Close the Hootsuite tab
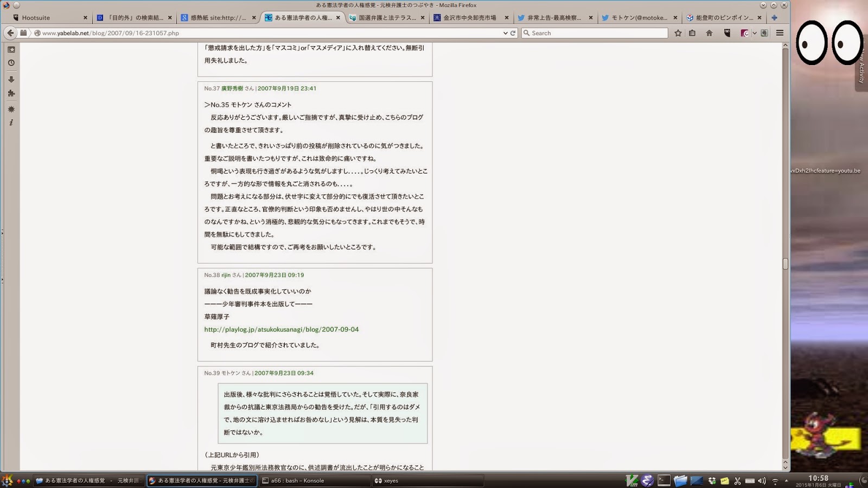868x488 pixels. (x=85, y=18)
